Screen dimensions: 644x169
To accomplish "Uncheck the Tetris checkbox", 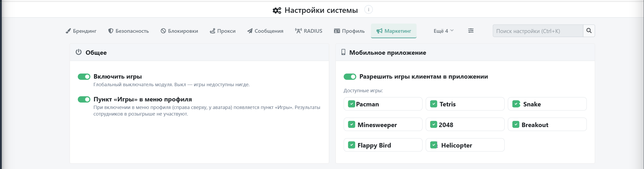I will [x=433, y=104].
